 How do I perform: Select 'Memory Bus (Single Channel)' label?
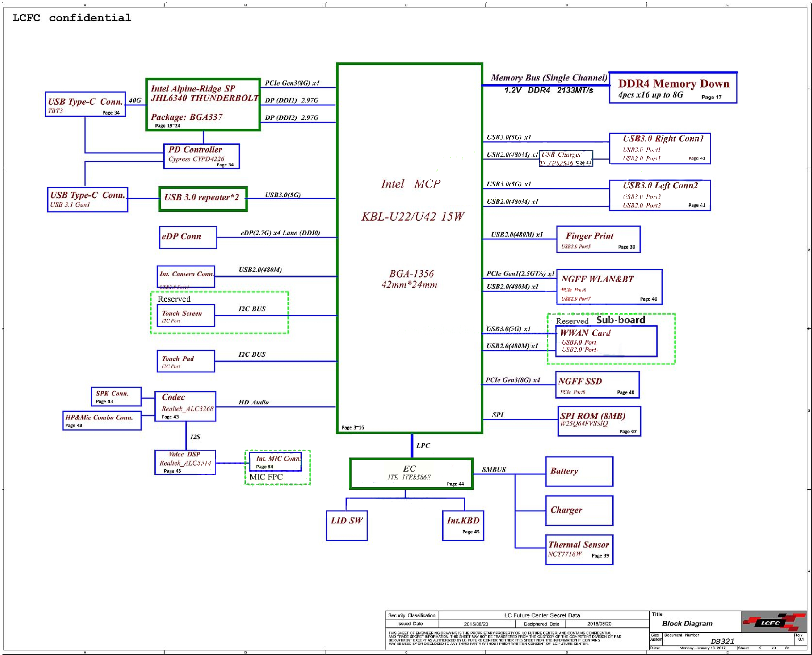point(549,78)
